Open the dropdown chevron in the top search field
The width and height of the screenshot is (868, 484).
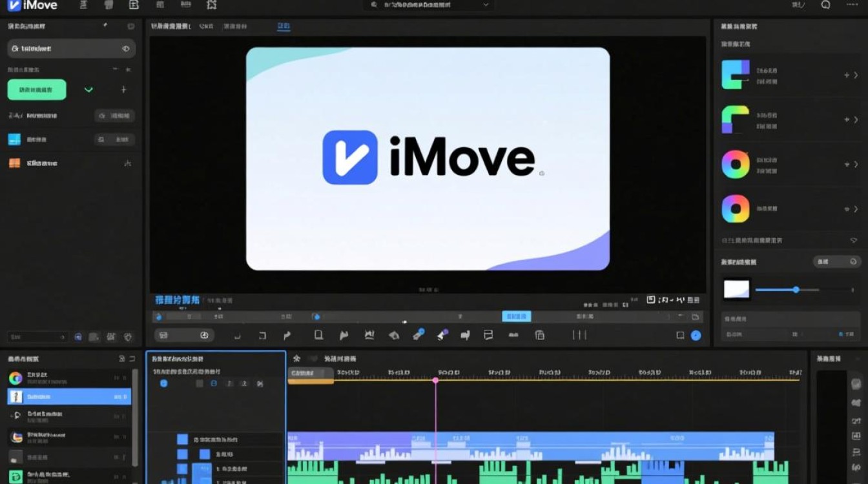click(x=486, y=5)
